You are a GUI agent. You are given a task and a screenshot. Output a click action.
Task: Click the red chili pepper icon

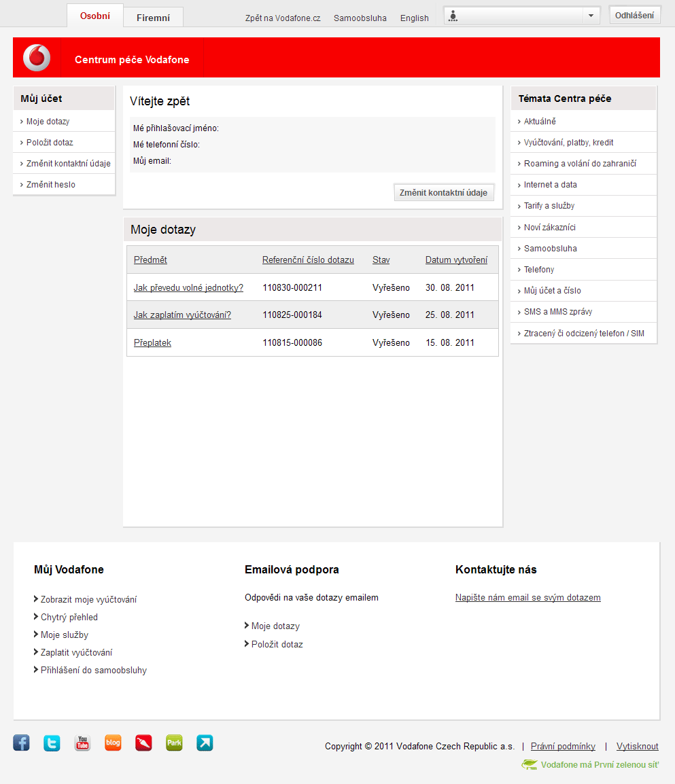[x=143, y=743]
